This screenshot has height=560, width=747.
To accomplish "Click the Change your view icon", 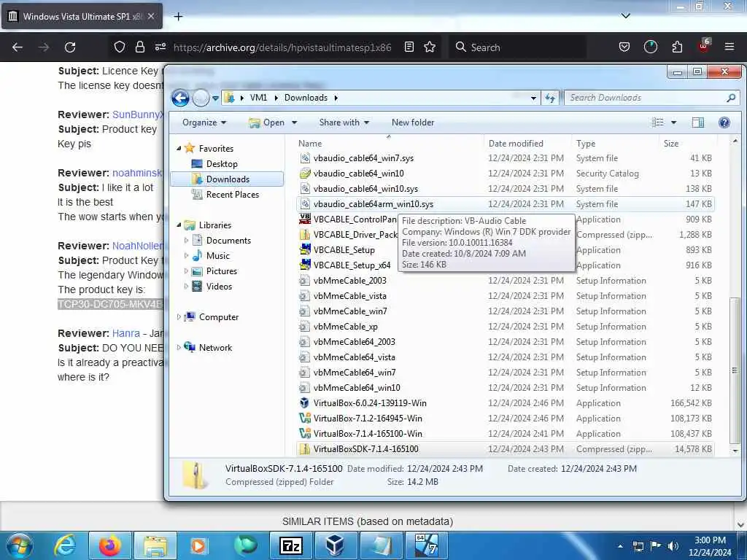I will [x=658, y=122].
